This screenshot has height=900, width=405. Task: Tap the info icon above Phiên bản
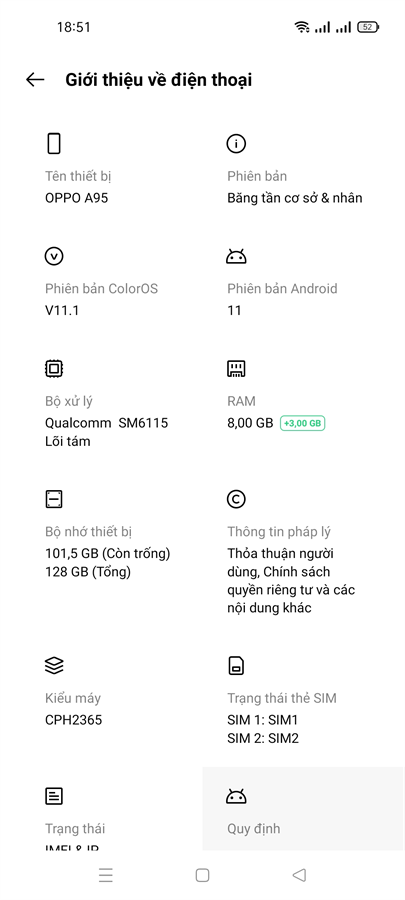click(x=236, y=143)
